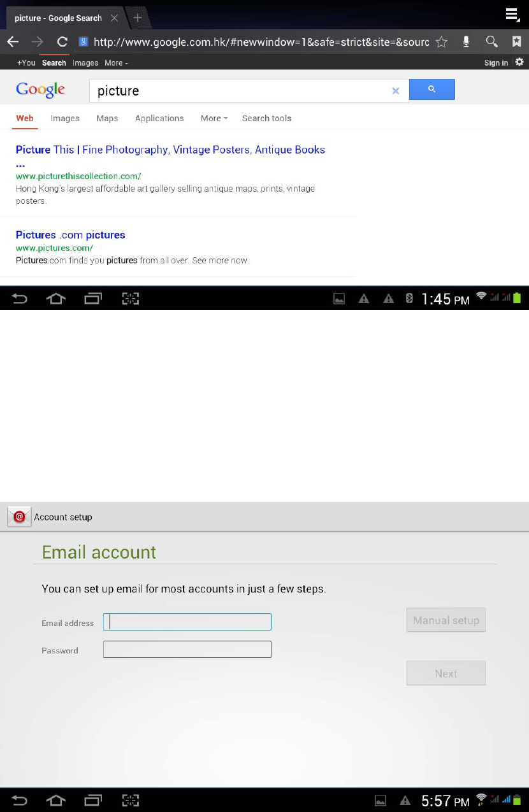Open the 'Pictures .com pictures' result
This screenshot has width=529, height=812.
pyautogui.click(x=70, y=235)
